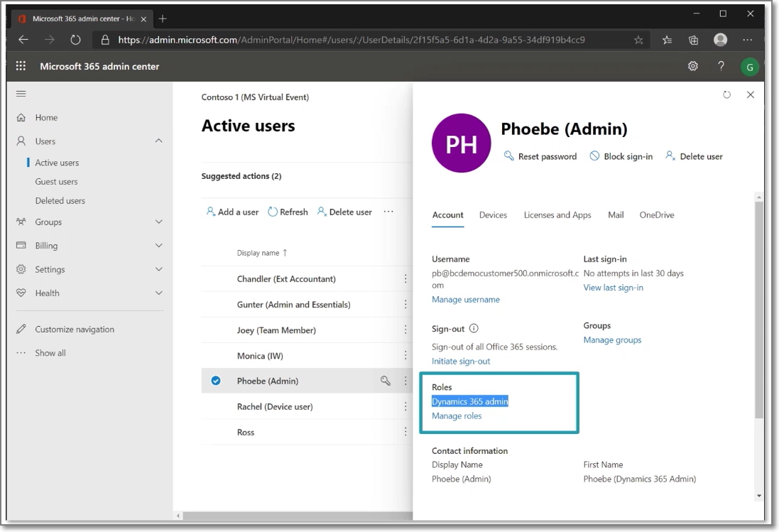Click the Customize navigation pencil icon

pyautogui.click(x=21, y=330)
